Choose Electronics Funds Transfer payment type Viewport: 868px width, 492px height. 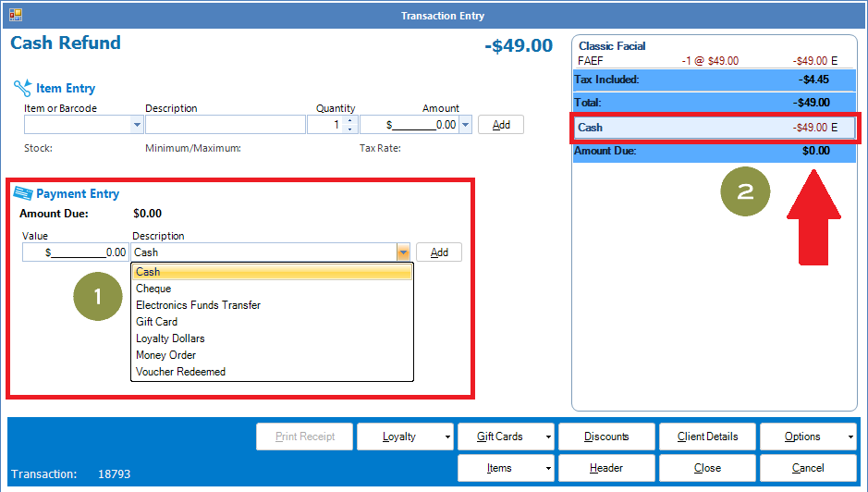198,305
